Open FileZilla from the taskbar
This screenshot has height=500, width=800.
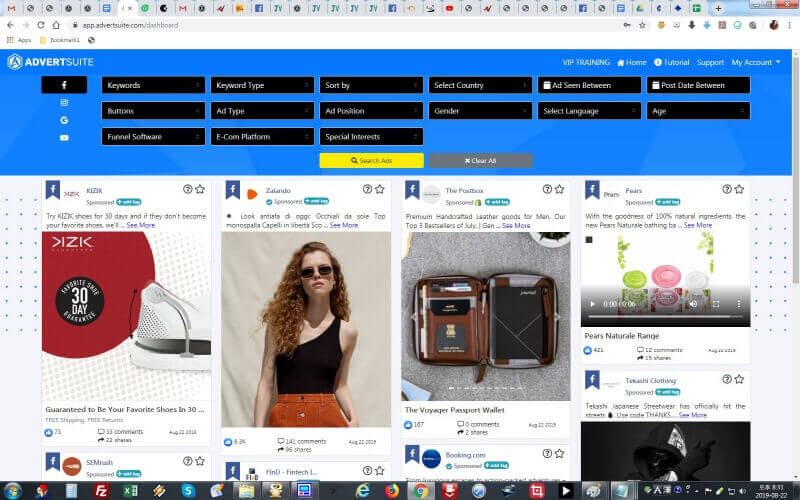pos(102,490)
